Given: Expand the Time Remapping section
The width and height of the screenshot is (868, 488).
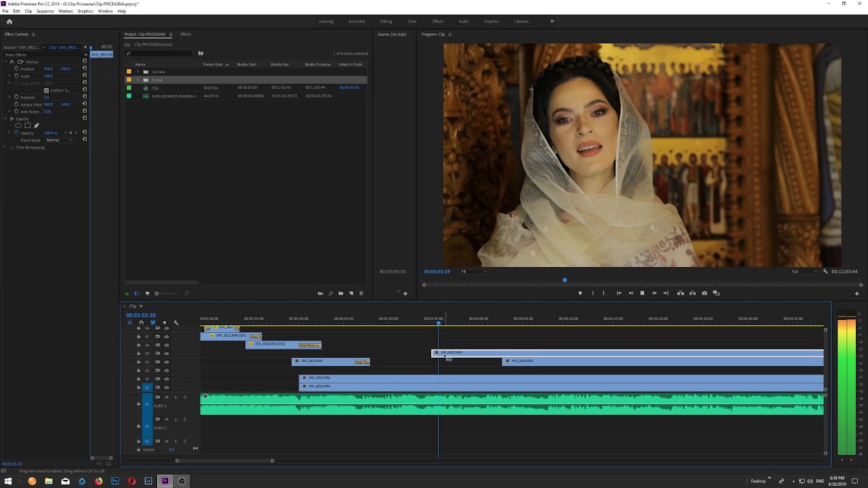Looking at the screenshot, I should click(5, 147).
